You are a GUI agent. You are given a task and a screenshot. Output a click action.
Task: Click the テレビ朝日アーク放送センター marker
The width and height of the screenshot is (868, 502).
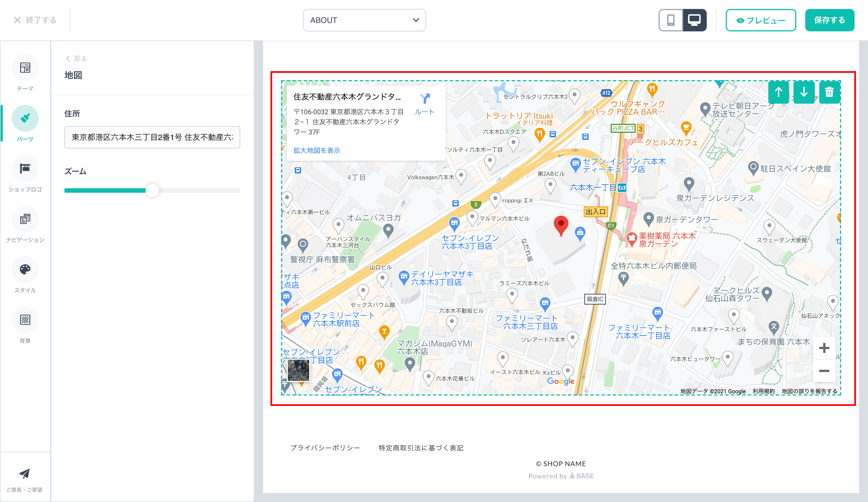click(705, 109)
